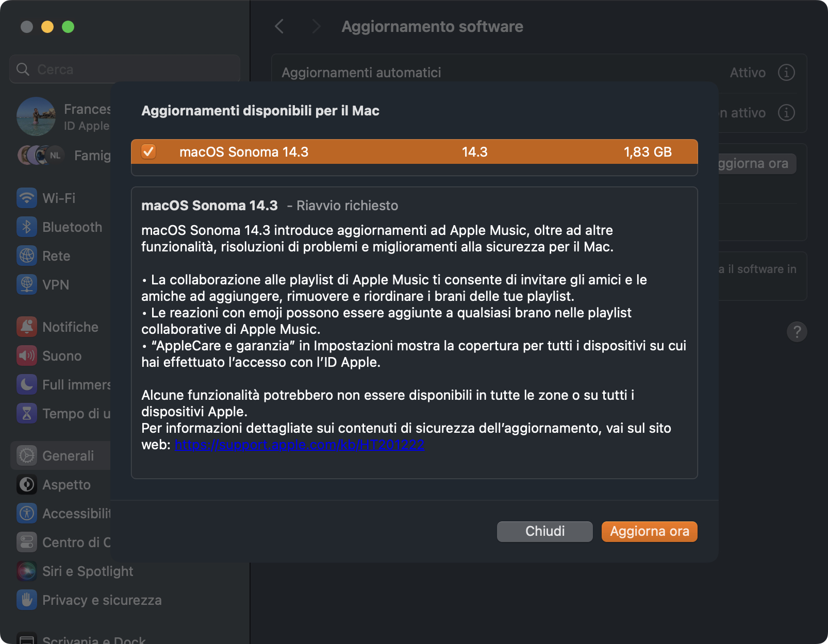Image resolution: width=828 pixels, height=644 pixels.
Task: Click the 14.3 version column value
Action: 474,152
